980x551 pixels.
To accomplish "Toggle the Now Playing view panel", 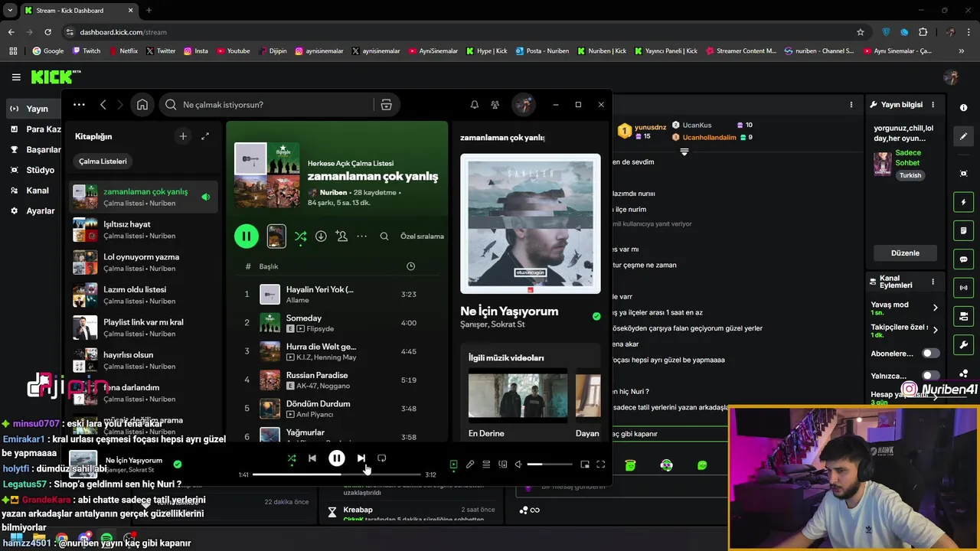I will 453,465.
